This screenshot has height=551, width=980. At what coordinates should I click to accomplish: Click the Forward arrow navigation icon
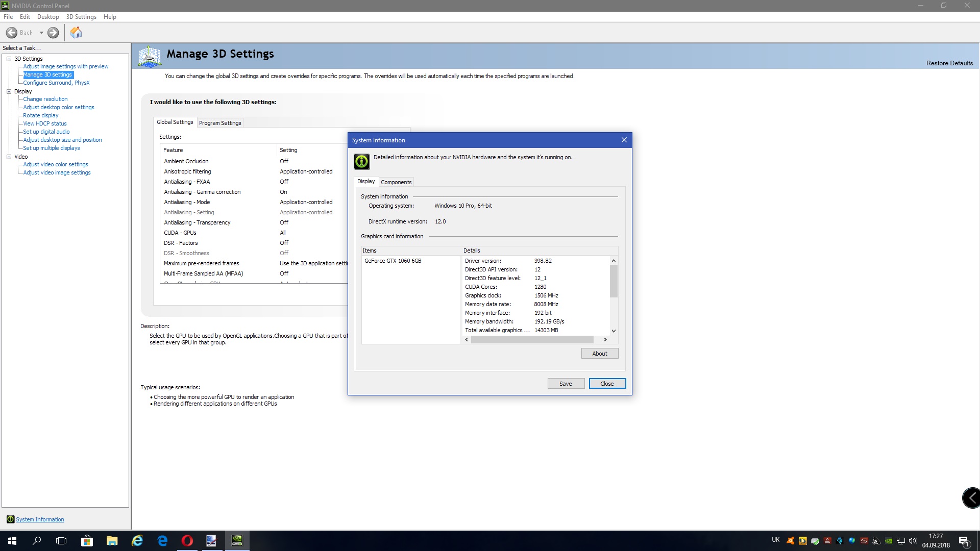coord(53,33)
